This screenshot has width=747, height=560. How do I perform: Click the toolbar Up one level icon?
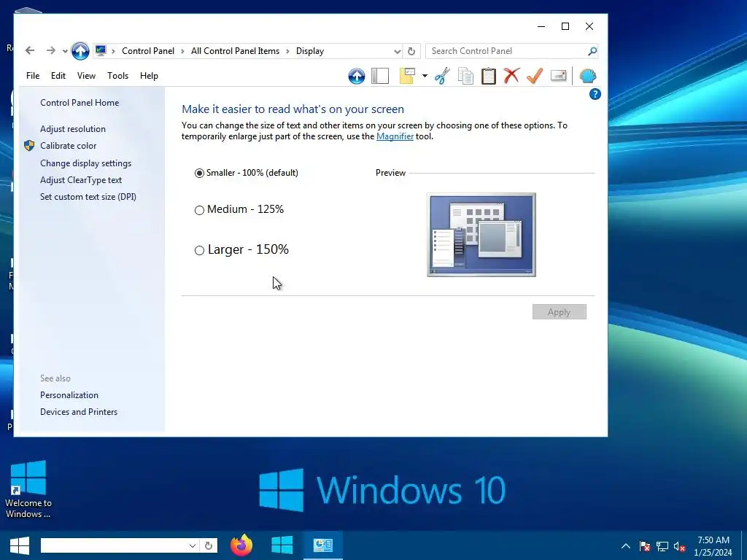click(356, 76)
